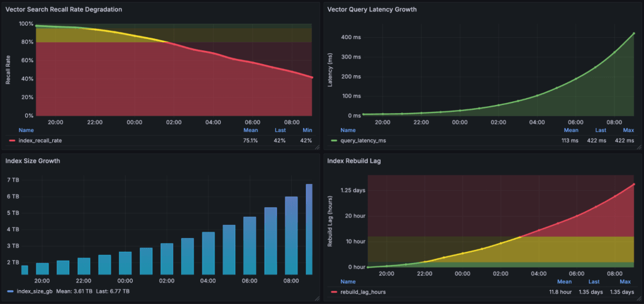Image resolution: width=644 pixels, height=304 pixels.
Task: Sort latency legend by the Max column
Action: (x=629, y=131)
